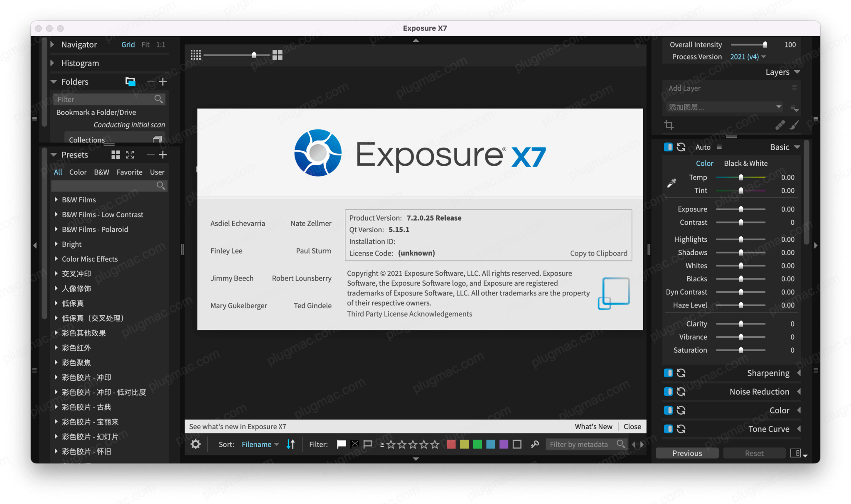
Task: Click the Folders Filter search field
Action: [x=109, y=99]
